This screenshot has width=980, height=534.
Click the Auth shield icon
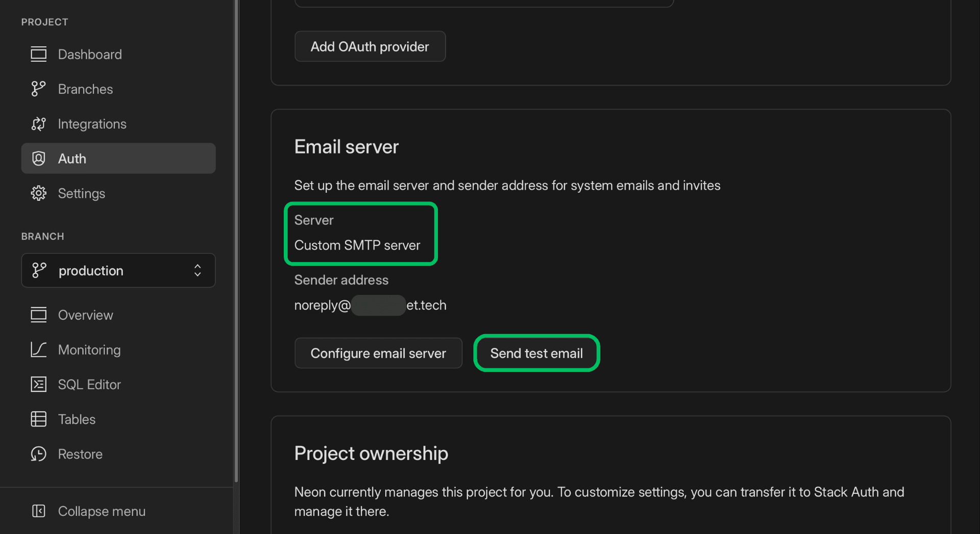[x=38, y=158]
